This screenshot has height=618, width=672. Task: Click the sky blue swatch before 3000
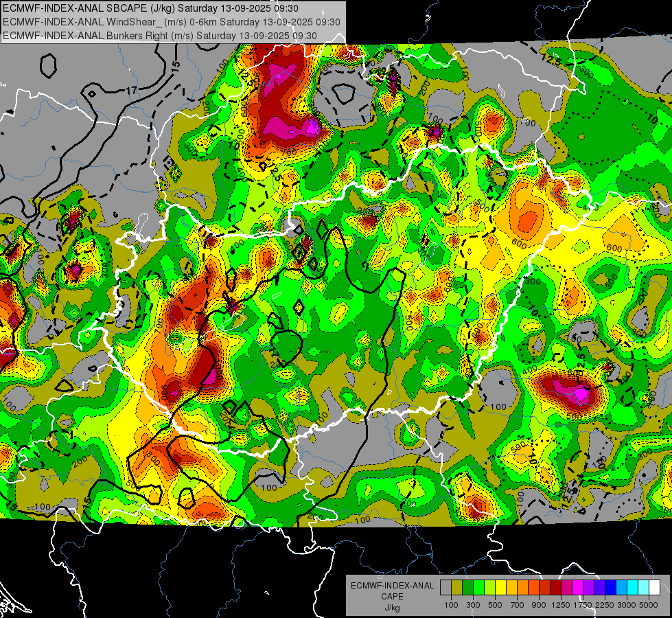[x=622, y=587]
